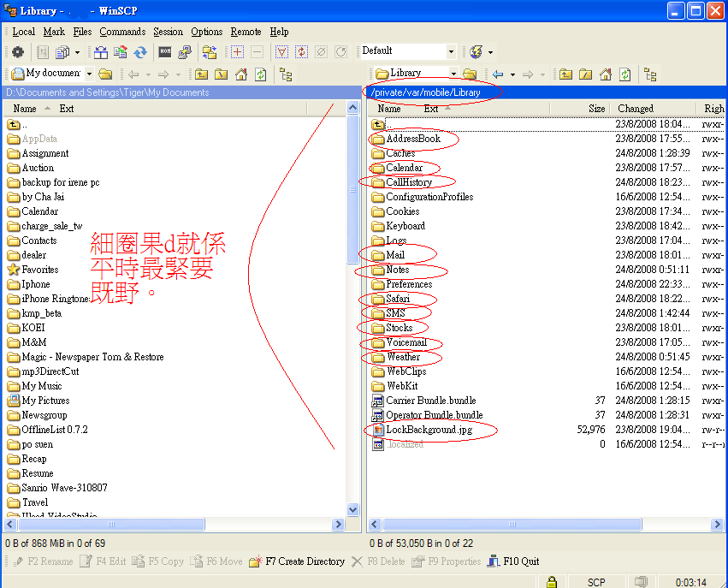Screen dimensions: 728x588
Task: Expand the Default transfer settings dropdown
Action: (x=450, y=51)
